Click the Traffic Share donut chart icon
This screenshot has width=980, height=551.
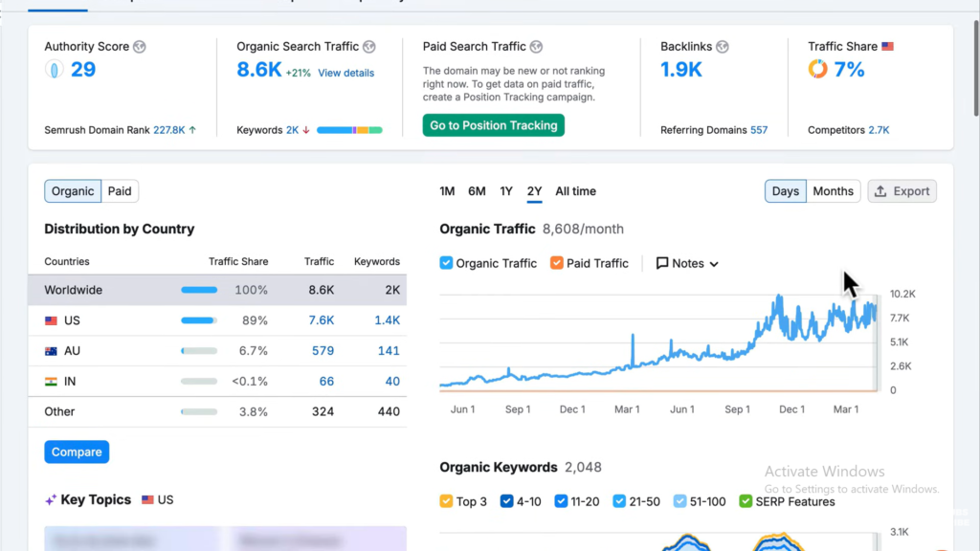[817, 69]
